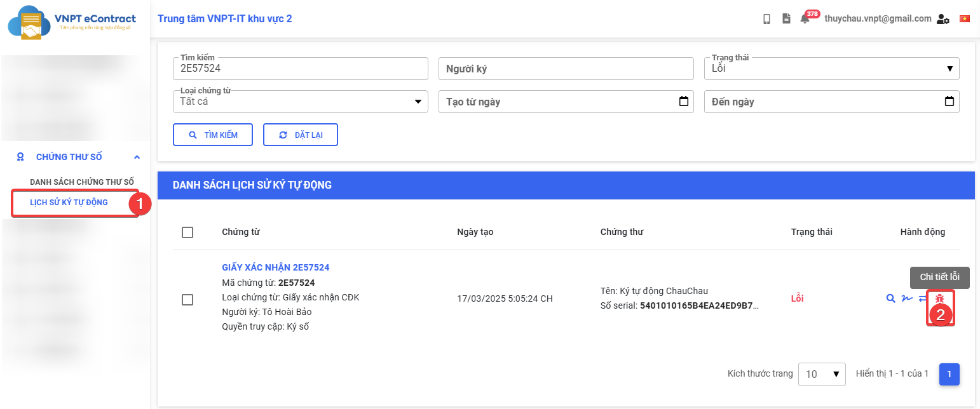980x409 pixels.
Task: Switch language via Vietnam flag icon
Action: click(965, 19)
